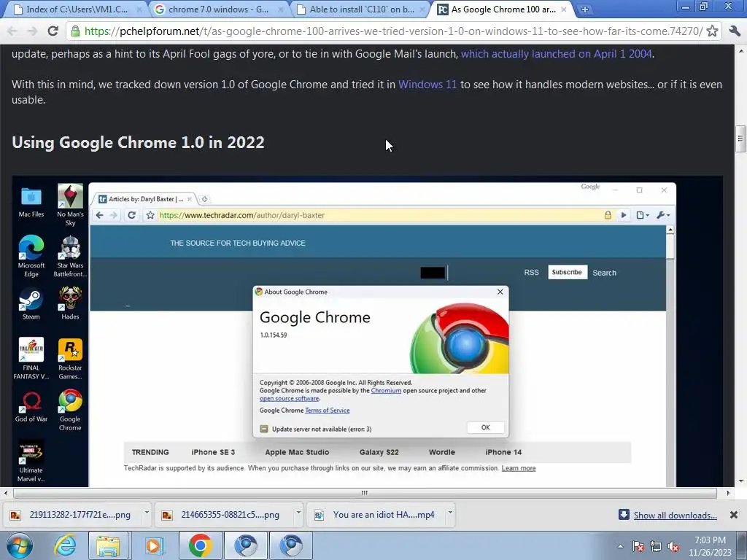Show hidden system tray icons

point(620,546)
